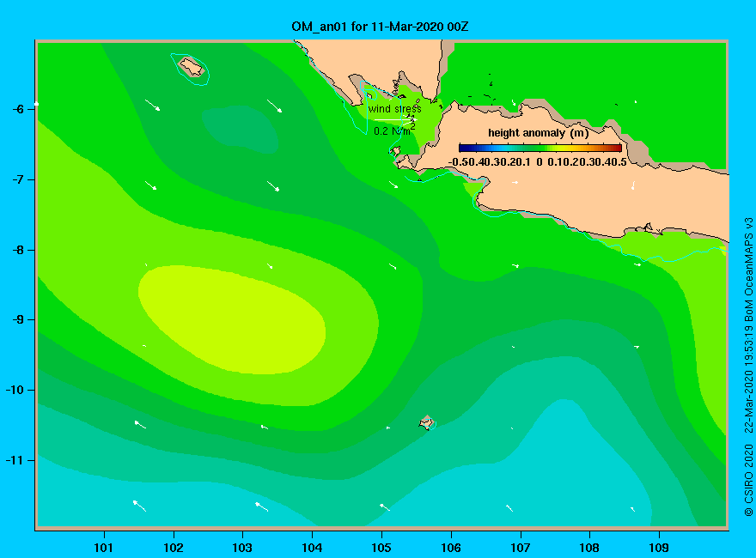Viewport: 756px width, 558px height.
Task: Click latitude axis label -7
Action: 18,179
